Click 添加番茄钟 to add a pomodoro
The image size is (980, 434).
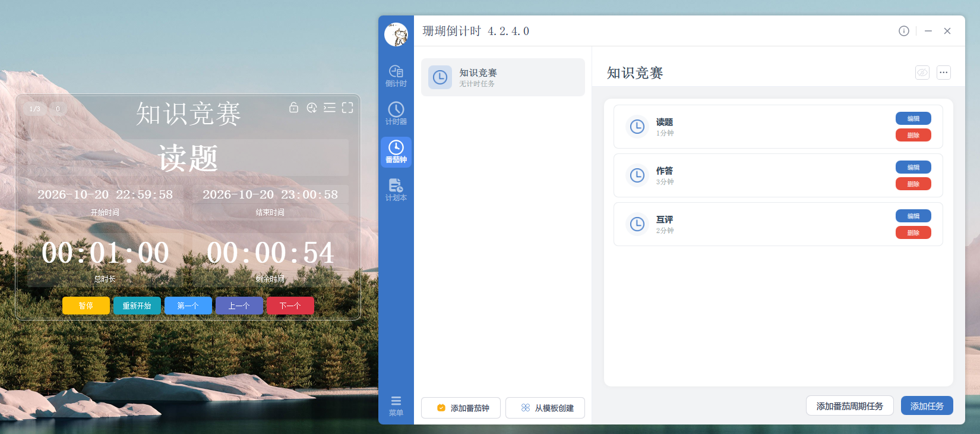pos(461,408)
